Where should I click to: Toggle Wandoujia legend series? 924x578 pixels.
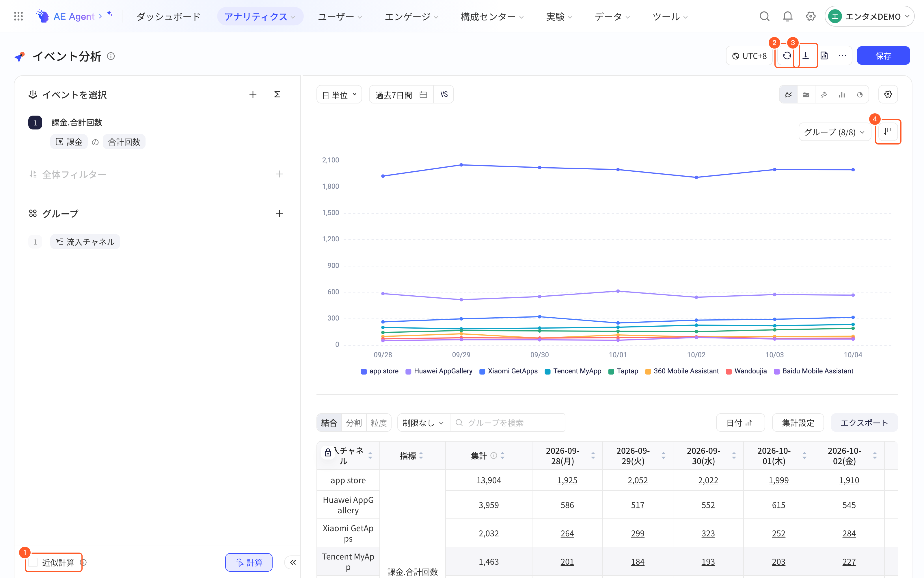click(746, 371)
